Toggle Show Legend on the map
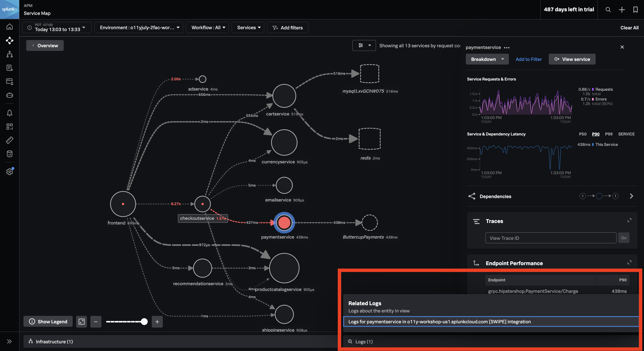Viewport: 644px width, 351px height. [x=48, y=322]
